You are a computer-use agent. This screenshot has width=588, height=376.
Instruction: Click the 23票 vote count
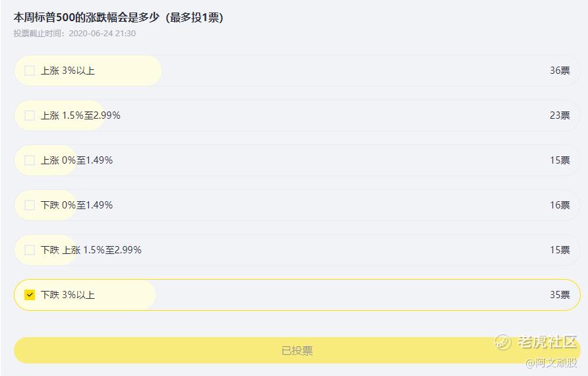pos(560,115)
